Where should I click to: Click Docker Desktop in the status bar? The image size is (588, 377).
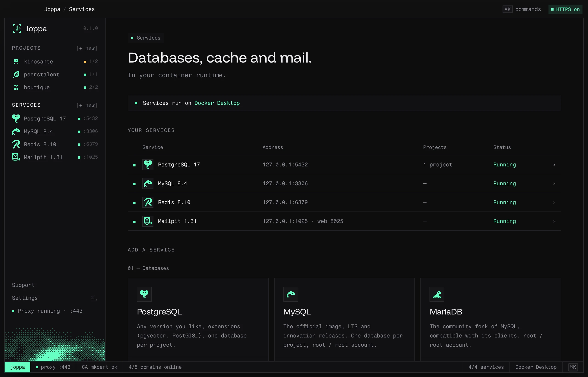tap(536, 367)
